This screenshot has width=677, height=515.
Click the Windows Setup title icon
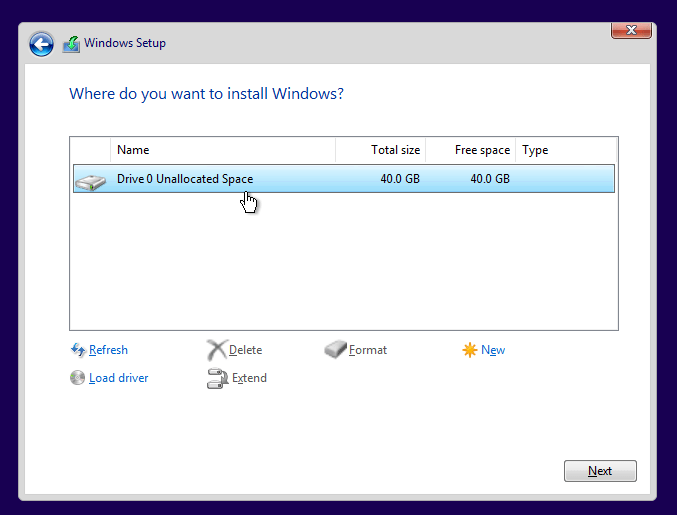(x=71, y=44)
